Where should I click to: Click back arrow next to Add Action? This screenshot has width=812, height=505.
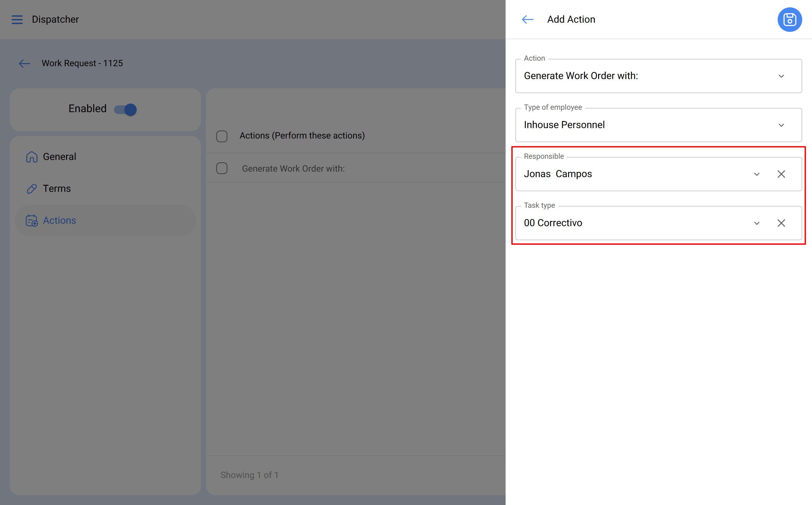coord(527,20)
